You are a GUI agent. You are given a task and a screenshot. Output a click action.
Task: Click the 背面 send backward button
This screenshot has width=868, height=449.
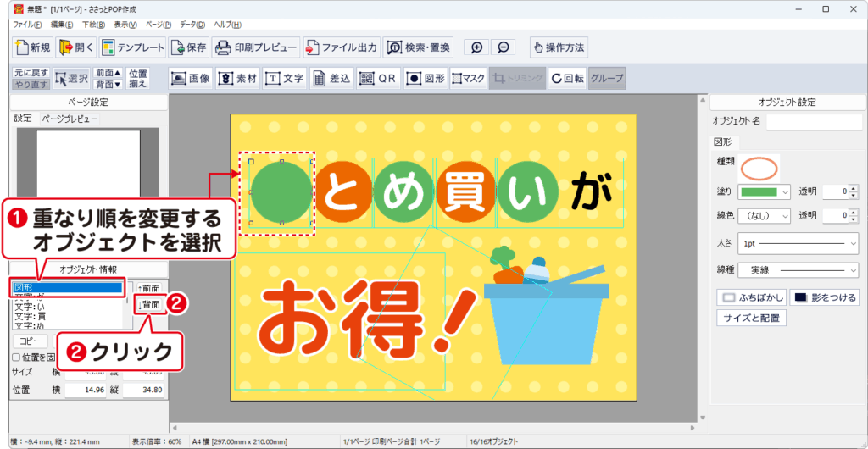[150, 304]
